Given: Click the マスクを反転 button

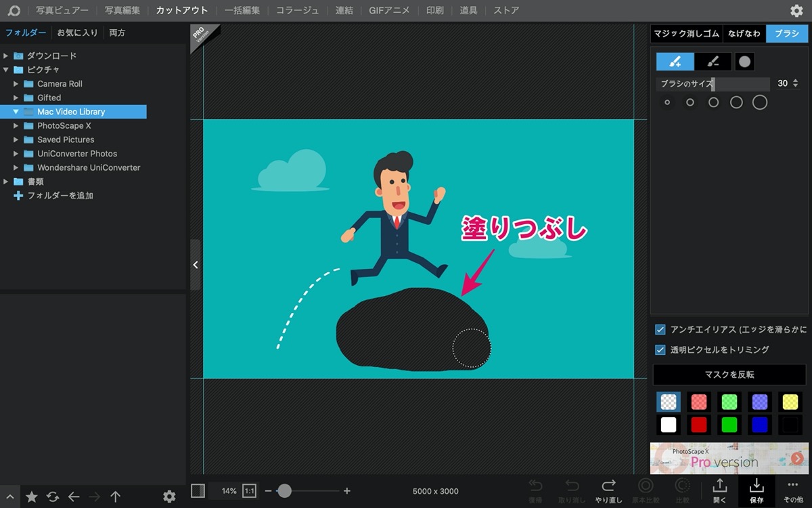Looking at the screenshot, I should click(x=729, y=375).
